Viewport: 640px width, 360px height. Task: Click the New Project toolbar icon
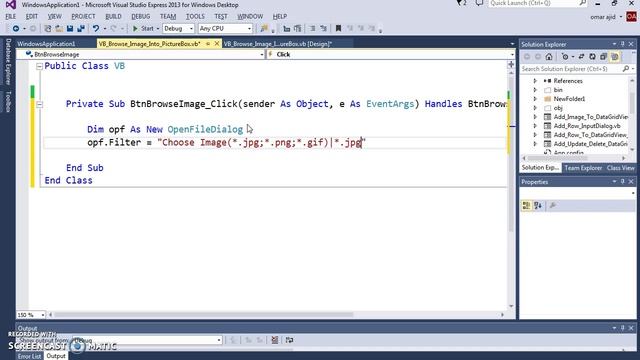pos(48,29)
